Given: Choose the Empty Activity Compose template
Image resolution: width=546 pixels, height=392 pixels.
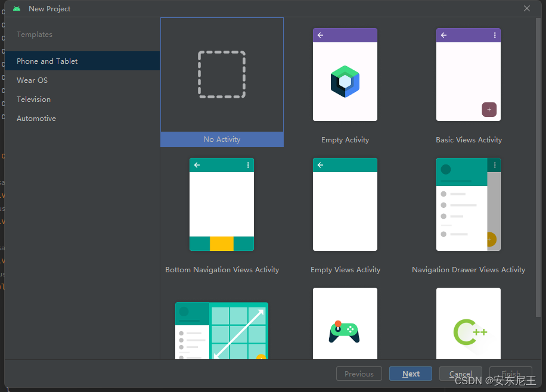Looking at the screenshot, I should coord(345,74).
